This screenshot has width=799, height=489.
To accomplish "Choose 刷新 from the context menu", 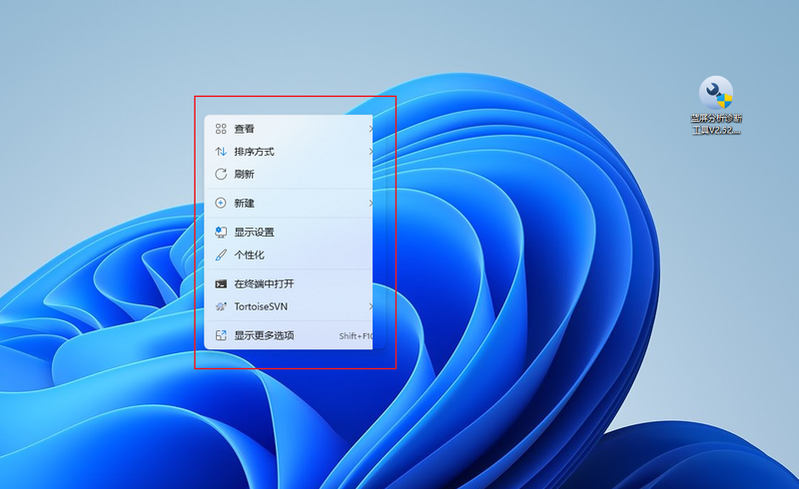I will [244, 174].
